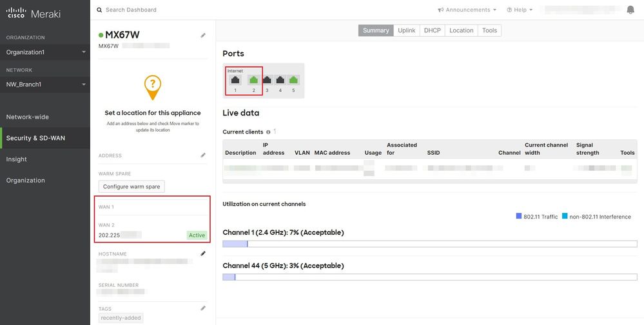
Task: Expand the Help menu
Action: [x=520, y=10]
